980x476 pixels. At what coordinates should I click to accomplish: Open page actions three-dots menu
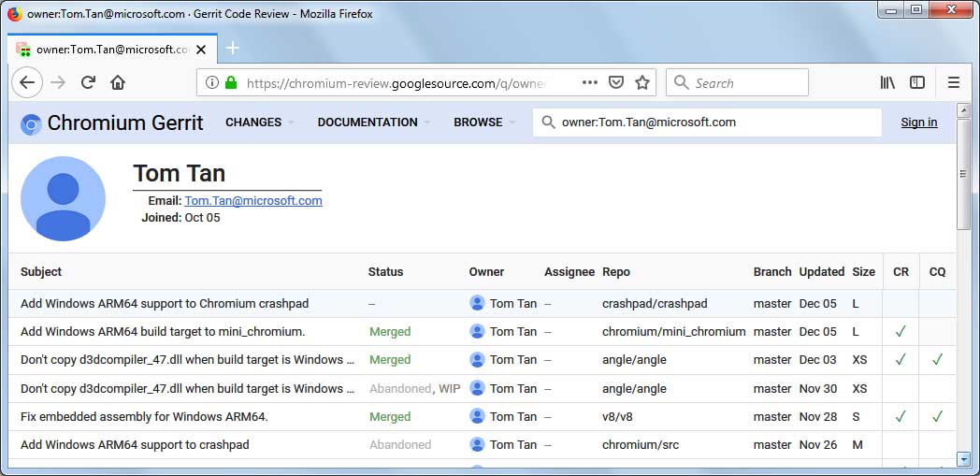point(589,82)
